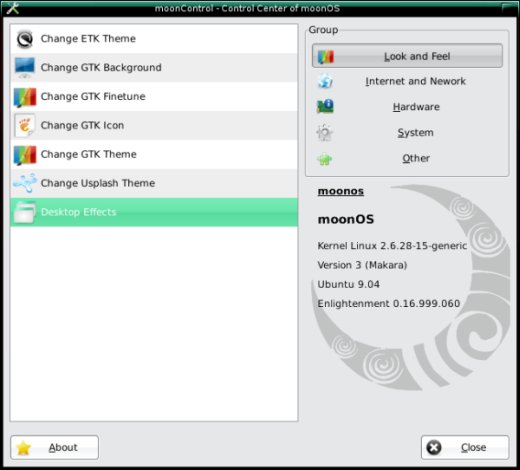The image size is (520, 470).
Task: Follow the moonos link
Action: pyautogui.click(x=341, y=191)
